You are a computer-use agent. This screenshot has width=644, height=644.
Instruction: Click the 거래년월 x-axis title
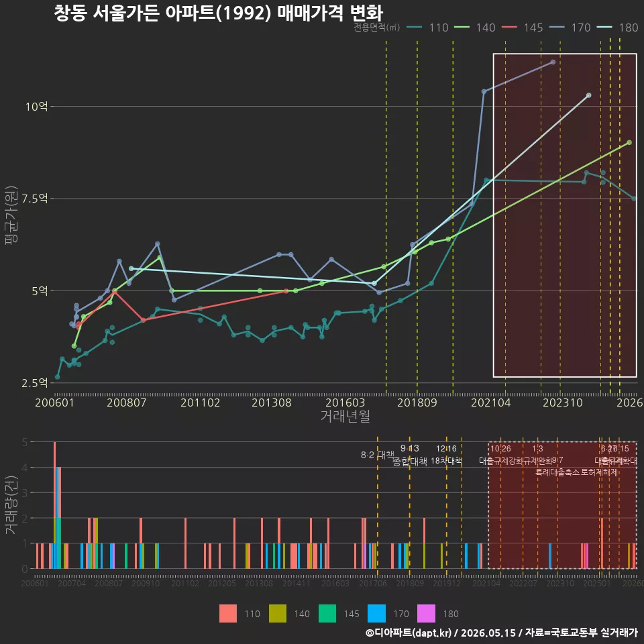click(345, 416)
